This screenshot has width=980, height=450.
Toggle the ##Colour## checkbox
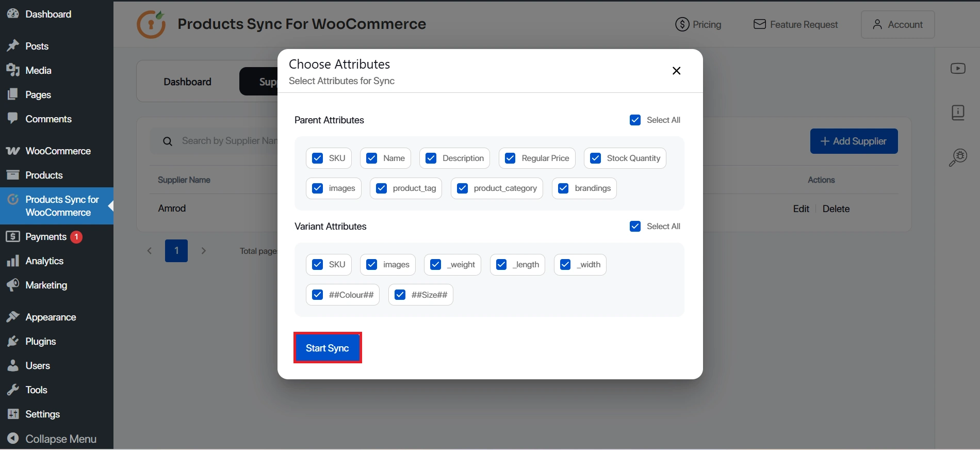317,295
